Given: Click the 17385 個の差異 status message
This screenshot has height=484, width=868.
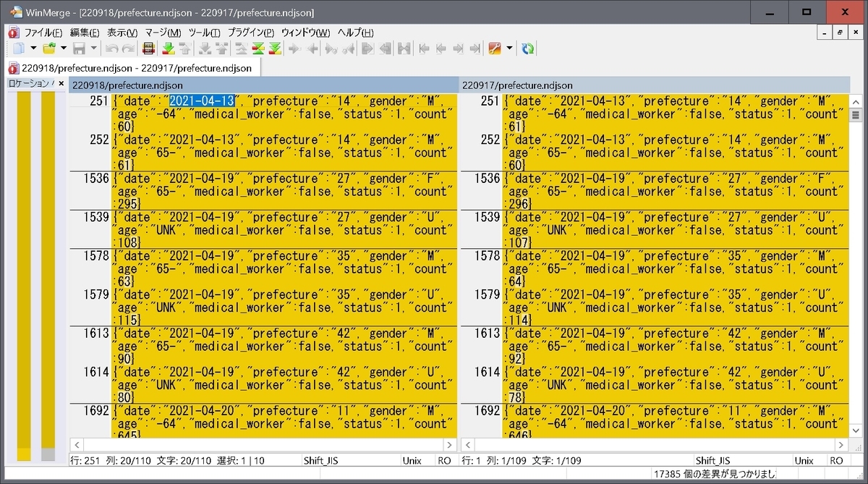Looking at the screenshot, I should coord(714,475).
